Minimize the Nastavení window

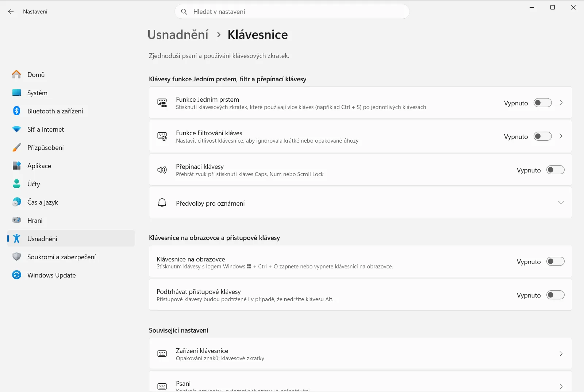pos(532,7)
